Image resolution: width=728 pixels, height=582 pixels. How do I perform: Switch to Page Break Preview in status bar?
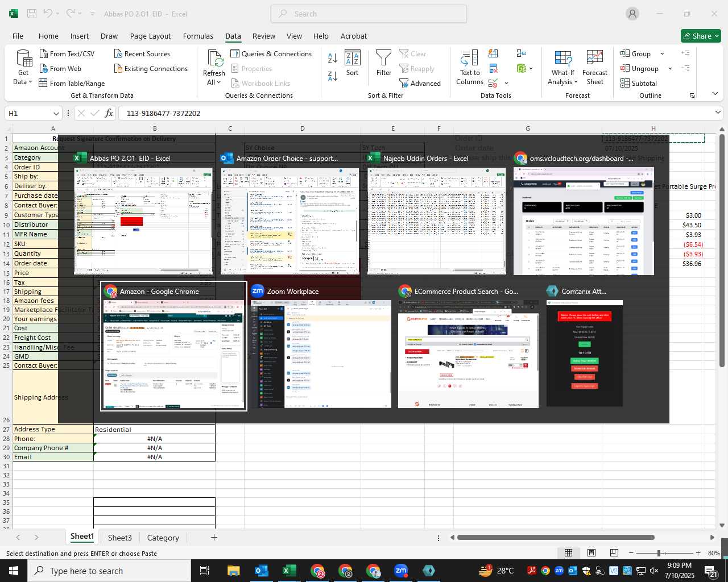pos(614,553)
